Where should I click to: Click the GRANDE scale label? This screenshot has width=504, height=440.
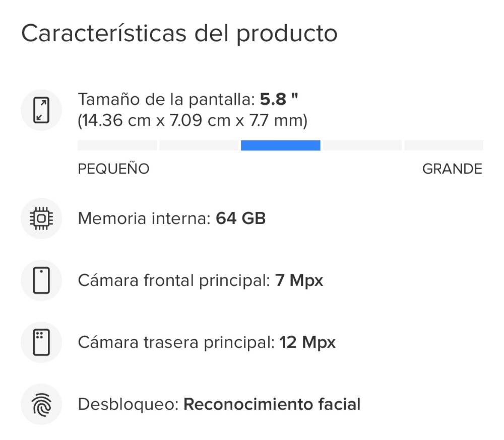(x=452, y=169)
